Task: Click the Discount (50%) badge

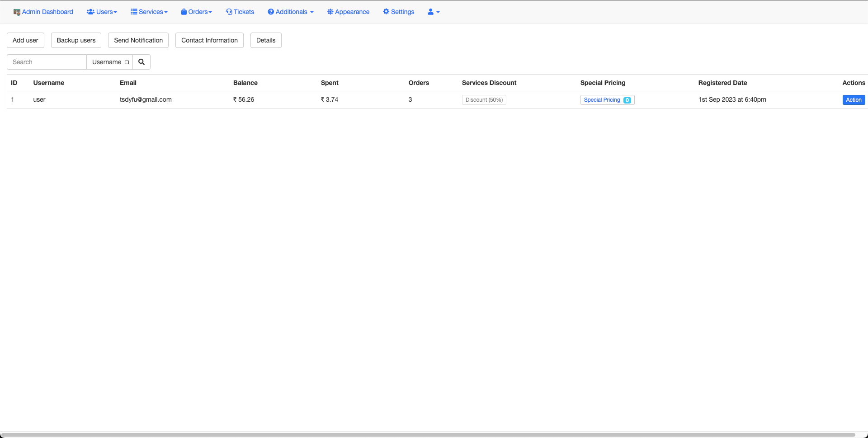Action: [x=484, y=100]
